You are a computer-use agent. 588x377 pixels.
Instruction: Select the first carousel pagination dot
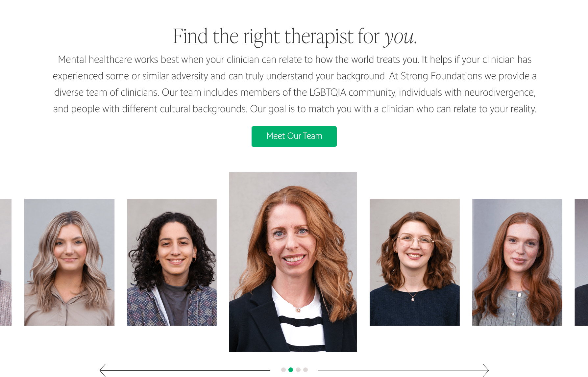283,370
